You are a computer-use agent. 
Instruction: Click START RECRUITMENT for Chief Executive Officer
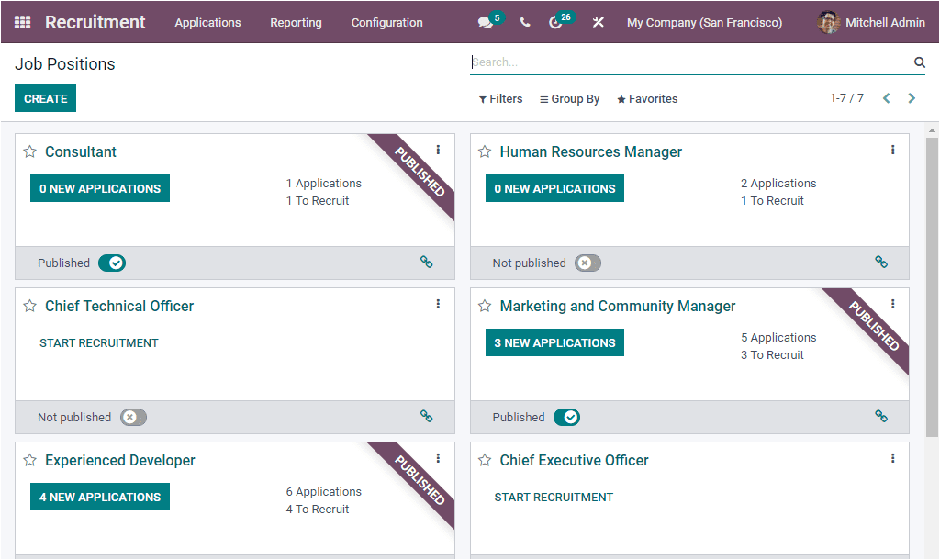coord(554,497)
